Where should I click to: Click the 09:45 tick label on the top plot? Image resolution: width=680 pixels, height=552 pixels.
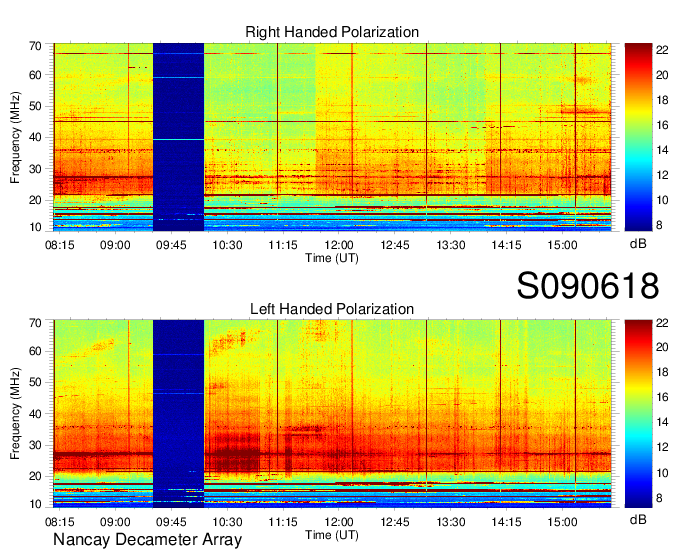coord(171,245)
